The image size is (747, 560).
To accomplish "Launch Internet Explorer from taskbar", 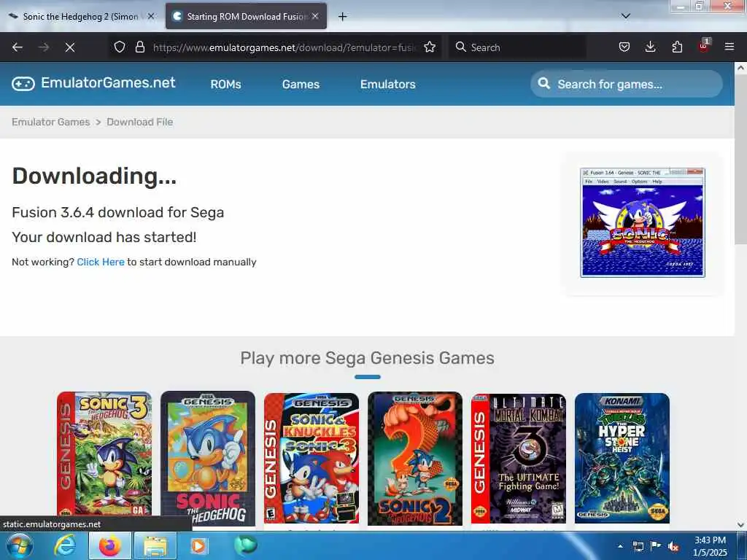I will pos(65,545).
